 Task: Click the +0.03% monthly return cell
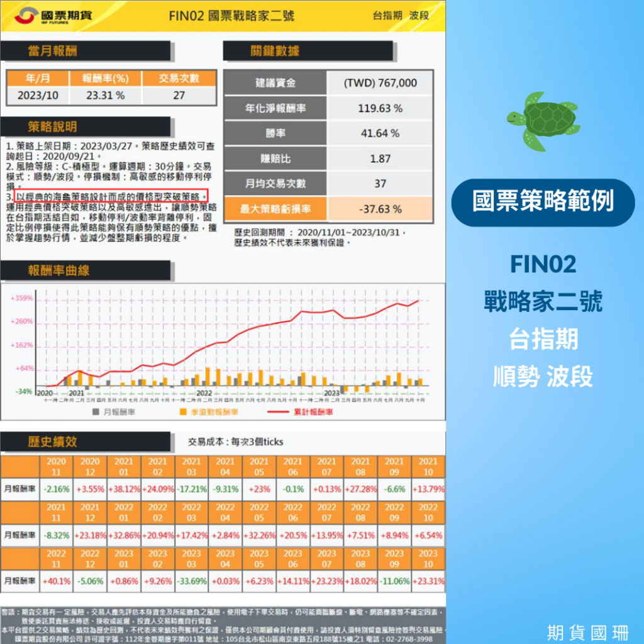[226, 581]
